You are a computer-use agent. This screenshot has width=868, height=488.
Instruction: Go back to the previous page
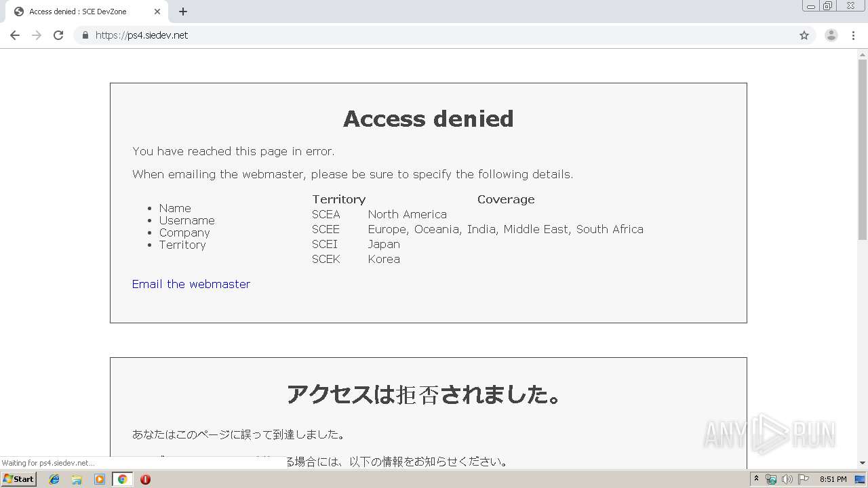click(14, 35)
